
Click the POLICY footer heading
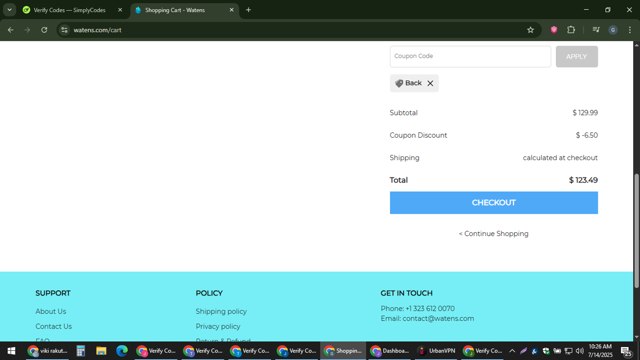209,293
